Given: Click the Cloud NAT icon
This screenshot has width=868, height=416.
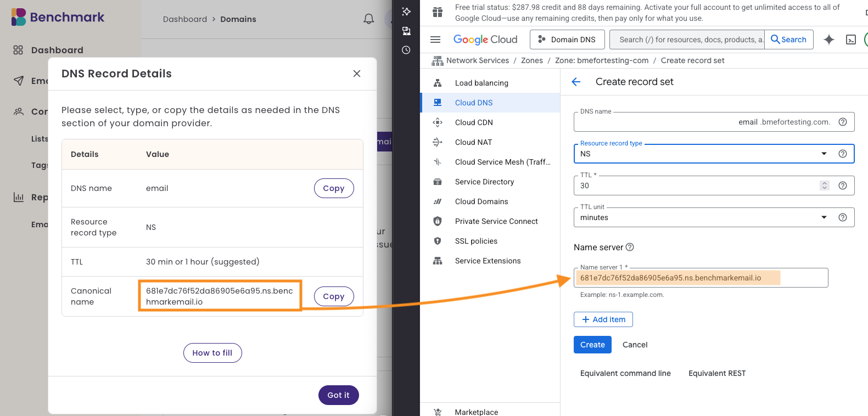Looking at the screenshot, I should point(438,142).
